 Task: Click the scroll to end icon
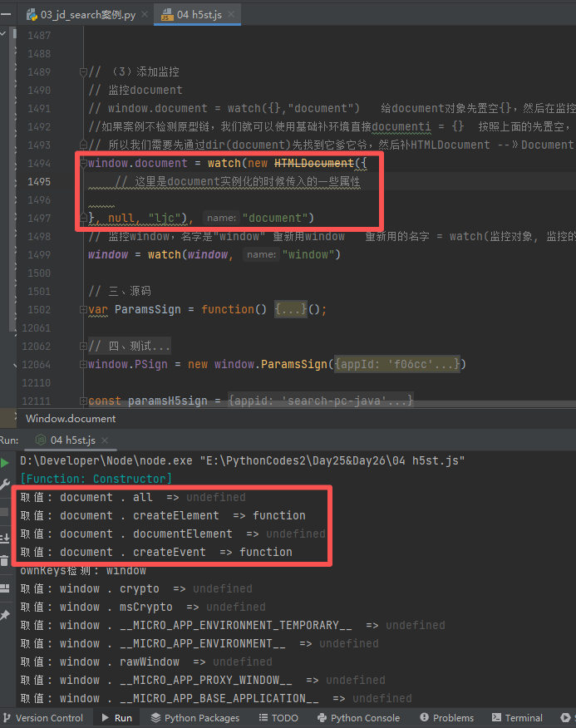click(x=5, y=539)
